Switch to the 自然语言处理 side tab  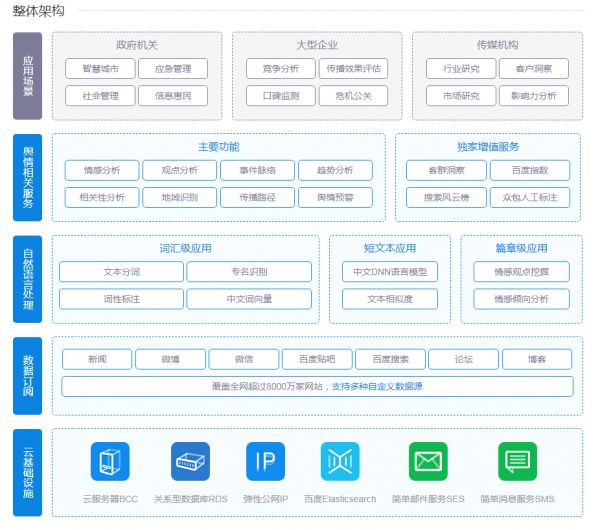28,279
